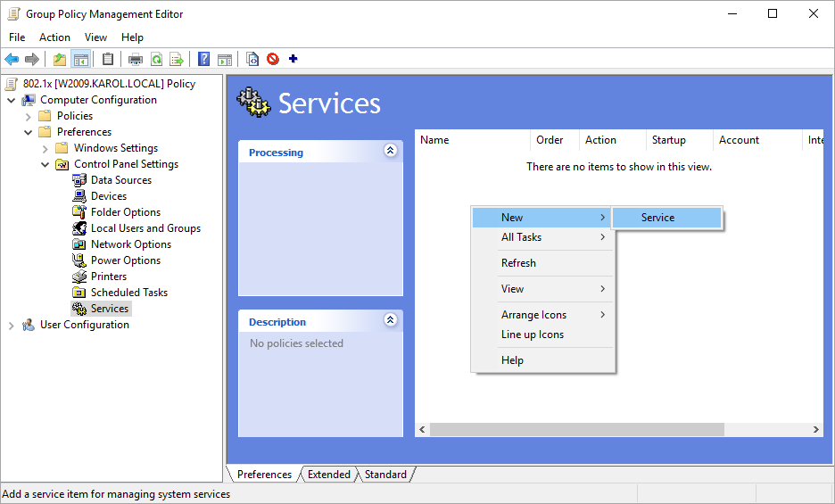
Task: Click the Startup column header
Action: click(x=669, y=140)
